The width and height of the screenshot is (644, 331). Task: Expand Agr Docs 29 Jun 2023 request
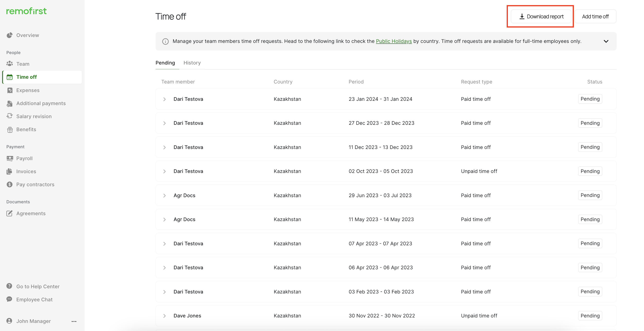click(164, 196)
